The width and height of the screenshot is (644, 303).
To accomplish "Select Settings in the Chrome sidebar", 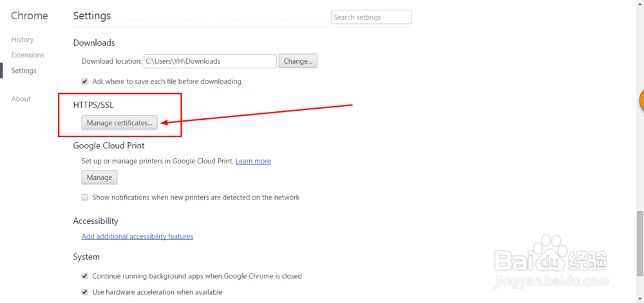I will (24, 71).
